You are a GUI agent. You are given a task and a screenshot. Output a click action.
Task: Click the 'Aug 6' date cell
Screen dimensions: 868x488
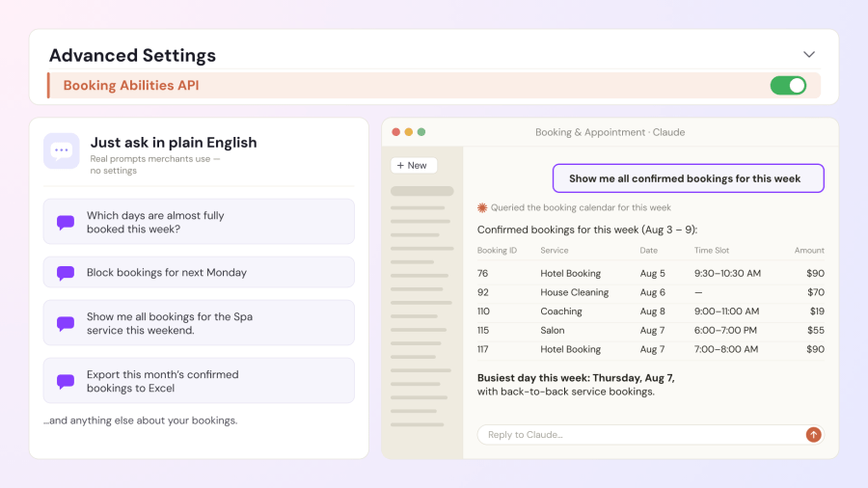[652, 292]
